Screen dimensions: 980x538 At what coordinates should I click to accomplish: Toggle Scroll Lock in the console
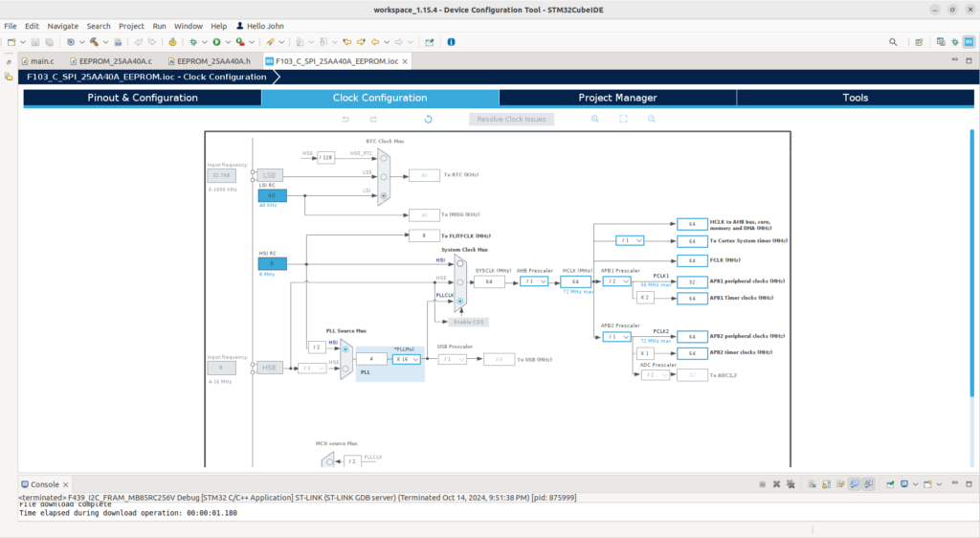tap(826, 484)
